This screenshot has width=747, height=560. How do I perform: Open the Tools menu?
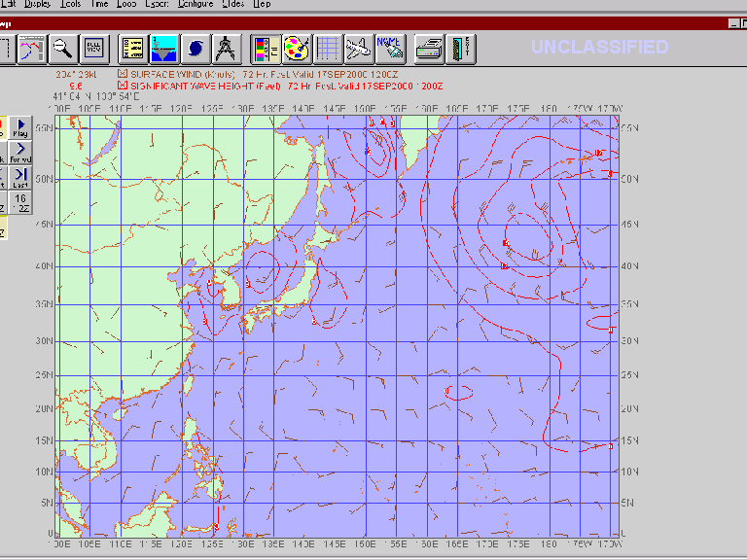(70, 4)
